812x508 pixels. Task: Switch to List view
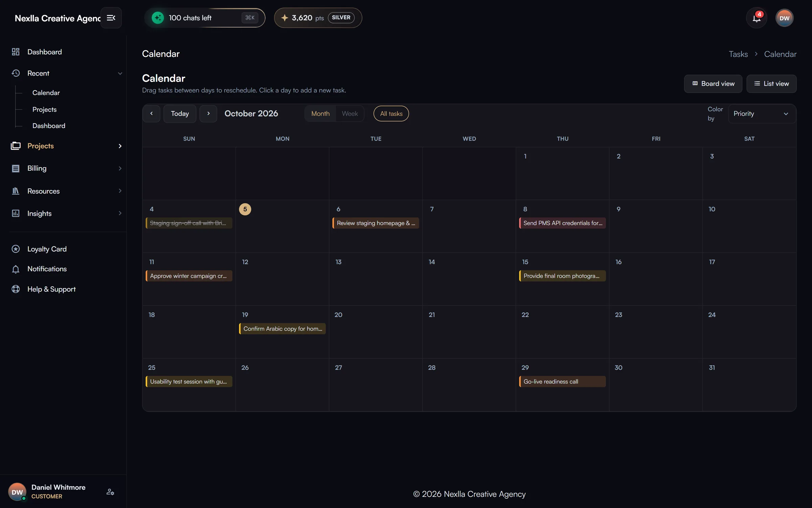click(x=771, y=84)
